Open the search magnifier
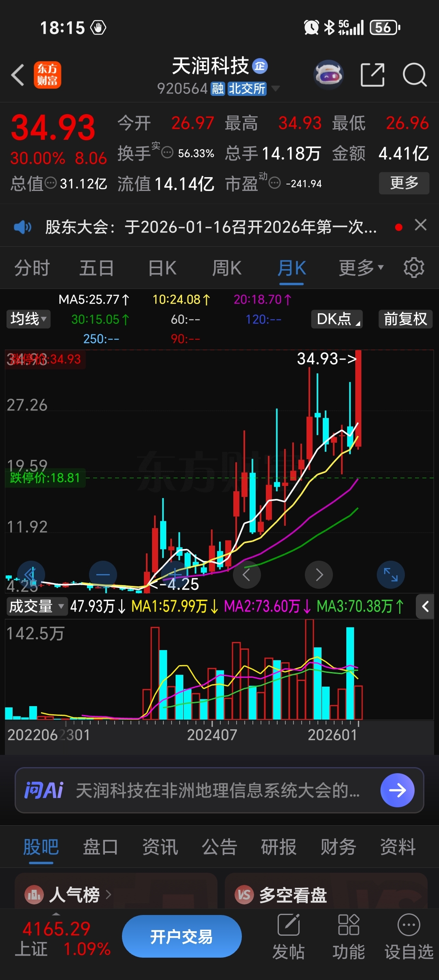This screenshot has width=439, height=980. click(x=415, y=75)
